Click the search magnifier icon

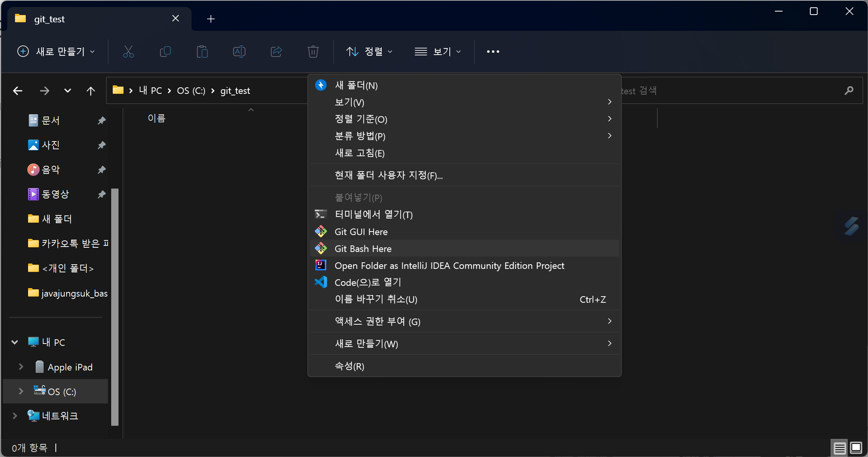849,91
